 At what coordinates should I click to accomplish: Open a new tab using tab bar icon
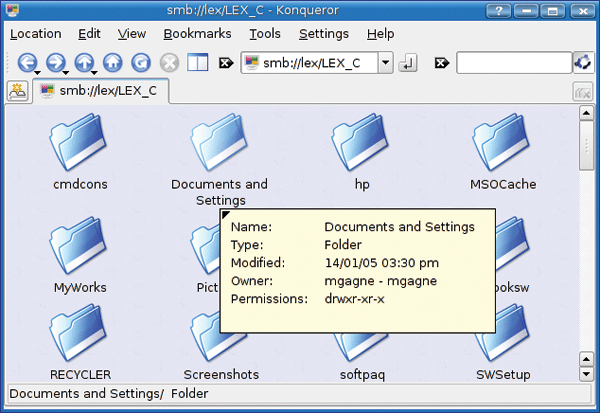17,91
